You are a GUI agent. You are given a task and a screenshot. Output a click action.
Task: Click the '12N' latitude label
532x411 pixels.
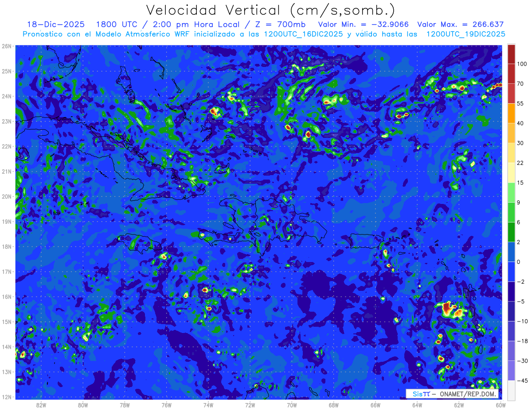tap(7, 397)
